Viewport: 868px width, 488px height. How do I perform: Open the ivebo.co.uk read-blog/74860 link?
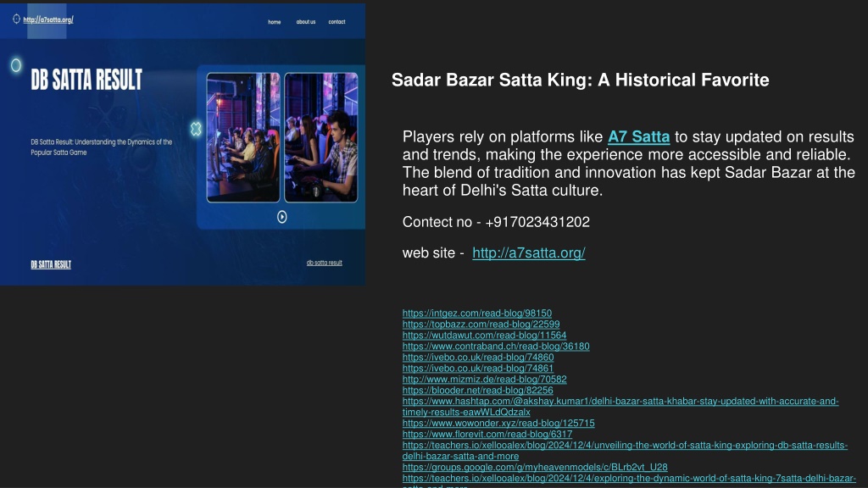pyautogui.click(x=478, y=358)
